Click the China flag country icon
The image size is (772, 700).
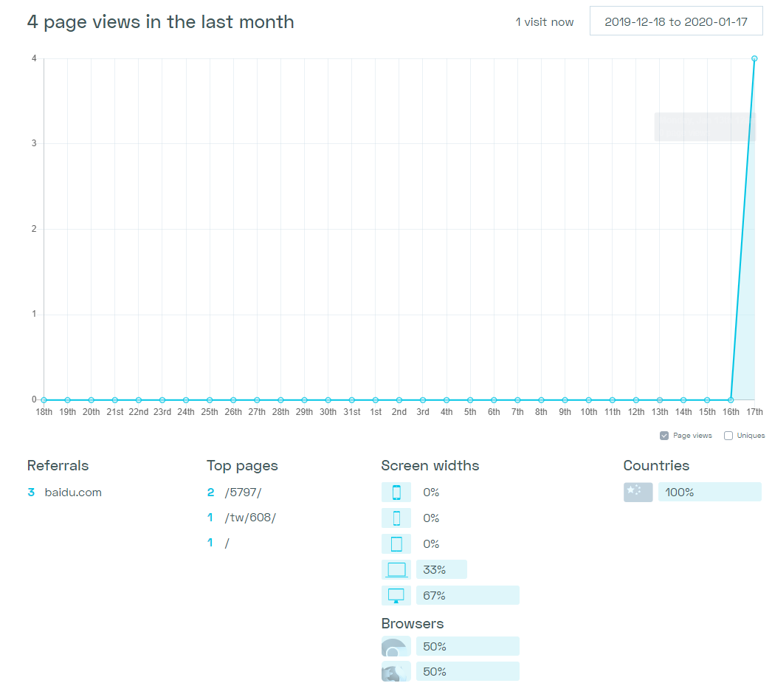[x=638, y=492]
